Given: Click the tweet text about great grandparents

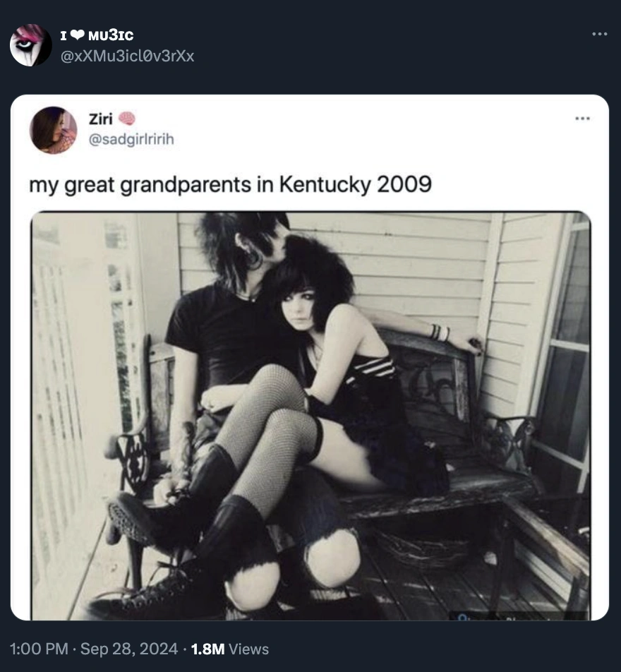Looking at the screenshot, I should (x=230, y=185).
